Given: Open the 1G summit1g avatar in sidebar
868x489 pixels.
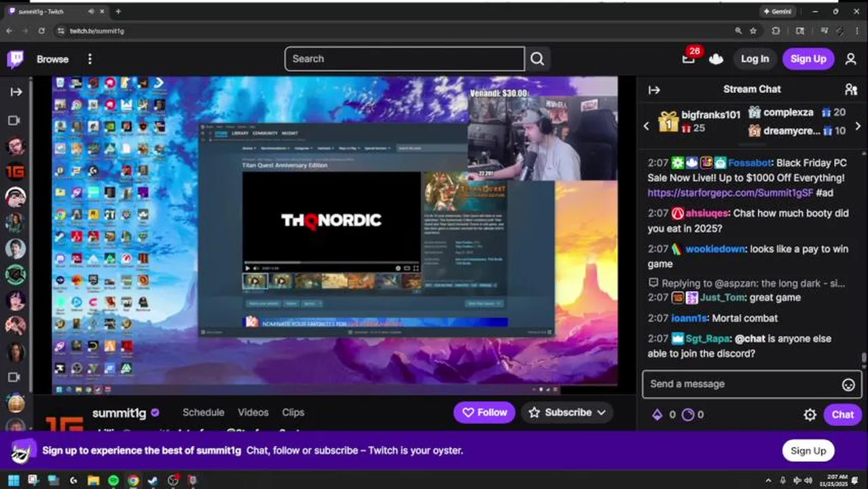Looking at the screenshot, I should pos(15,172).
